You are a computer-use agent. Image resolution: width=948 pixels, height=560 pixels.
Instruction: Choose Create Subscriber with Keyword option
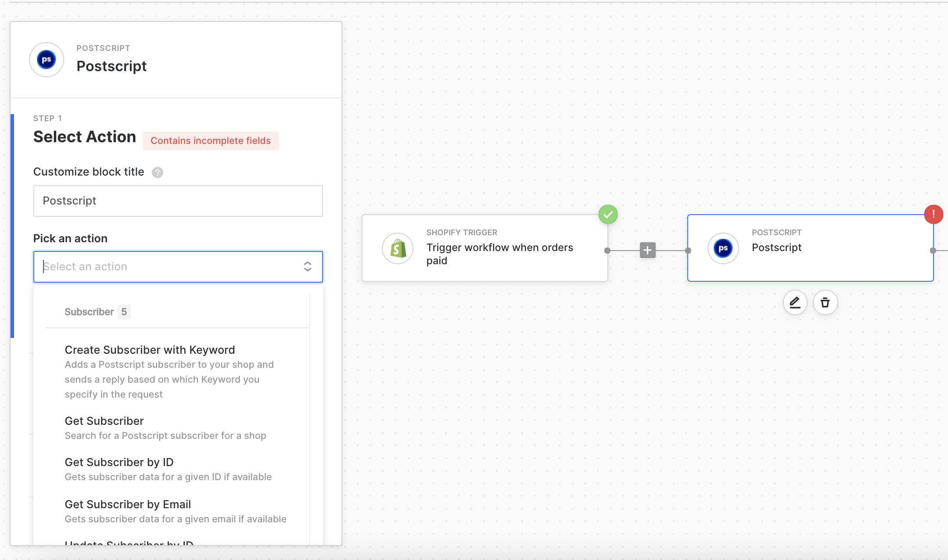pyautogui.click(x=150, y=350)
